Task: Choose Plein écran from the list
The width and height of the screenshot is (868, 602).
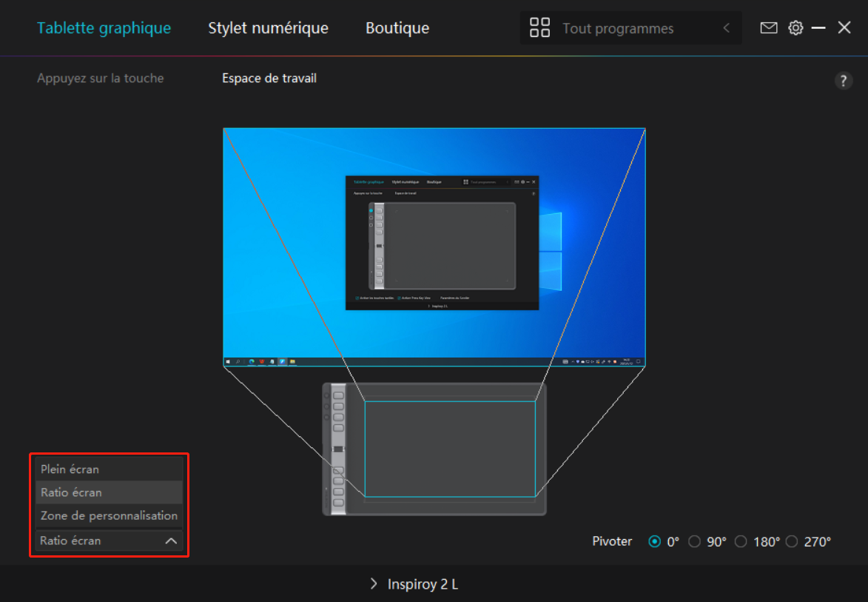Action: click(x=70, y=469)
